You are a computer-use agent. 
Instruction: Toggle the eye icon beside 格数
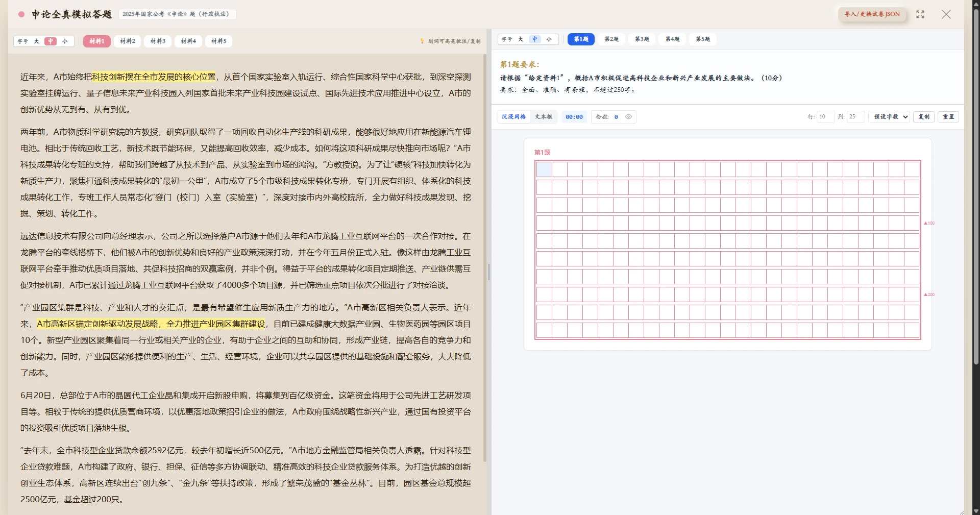tap(628, 117)
